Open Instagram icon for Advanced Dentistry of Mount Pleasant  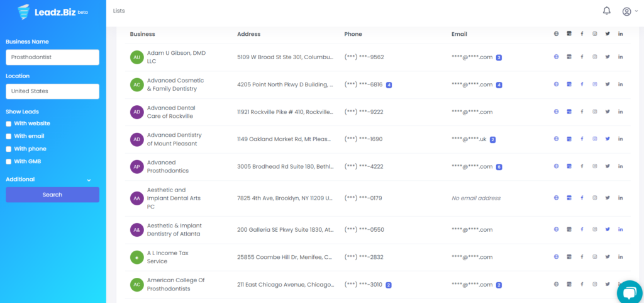594,139
